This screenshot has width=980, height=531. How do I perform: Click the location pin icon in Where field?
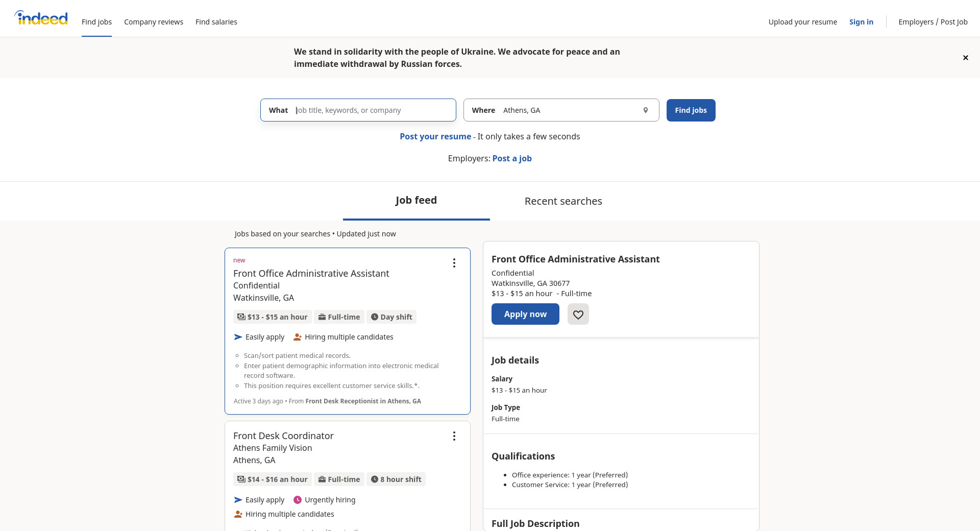click(645, 110)
